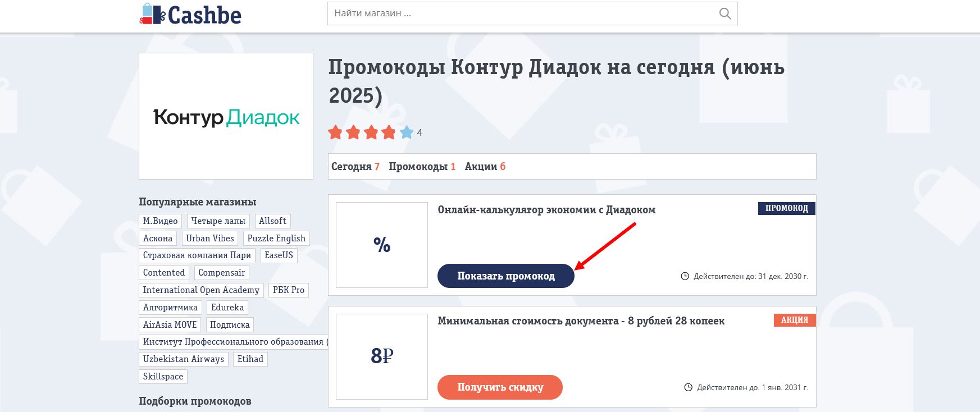Click clock icon beside 31 дек. 2030
The image size is (980, 412).
[685, 276]
